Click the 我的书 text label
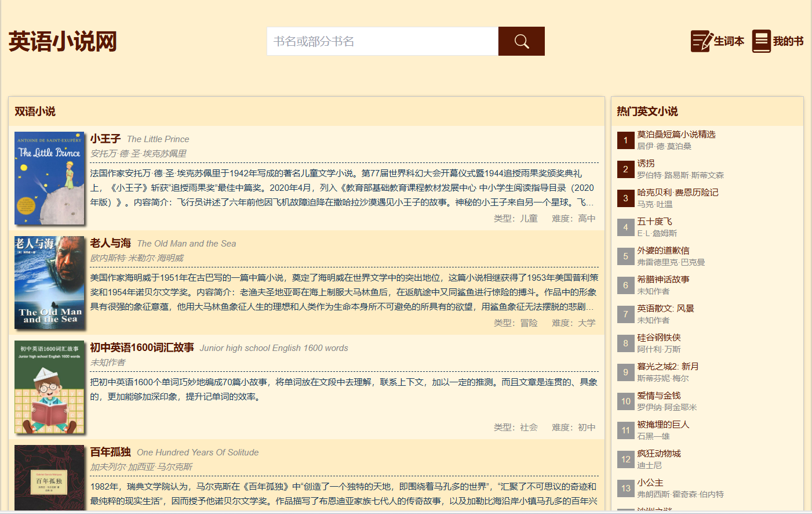The image size is (812, 514). tap(788, 41)
